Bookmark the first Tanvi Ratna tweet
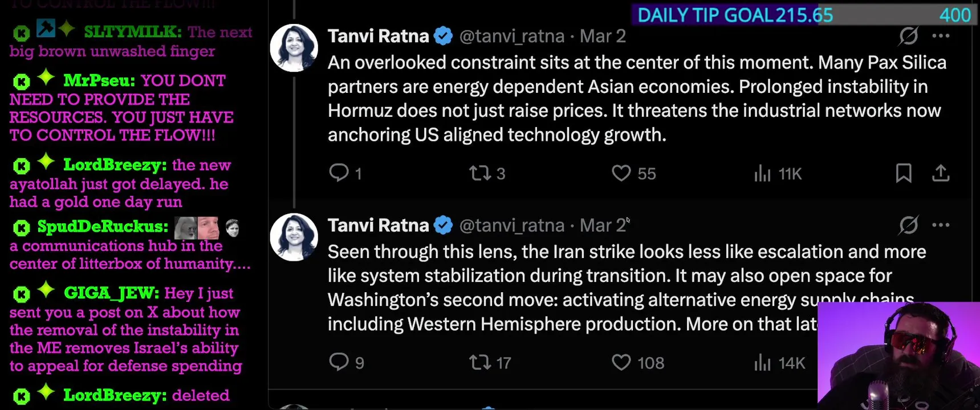 pyautogui.click(x=904, y=173)
